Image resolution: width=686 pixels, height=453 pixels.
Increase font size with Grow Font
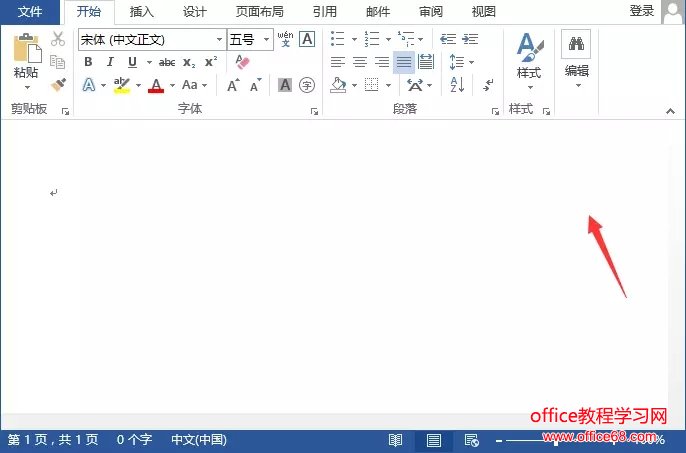(233, 85)
